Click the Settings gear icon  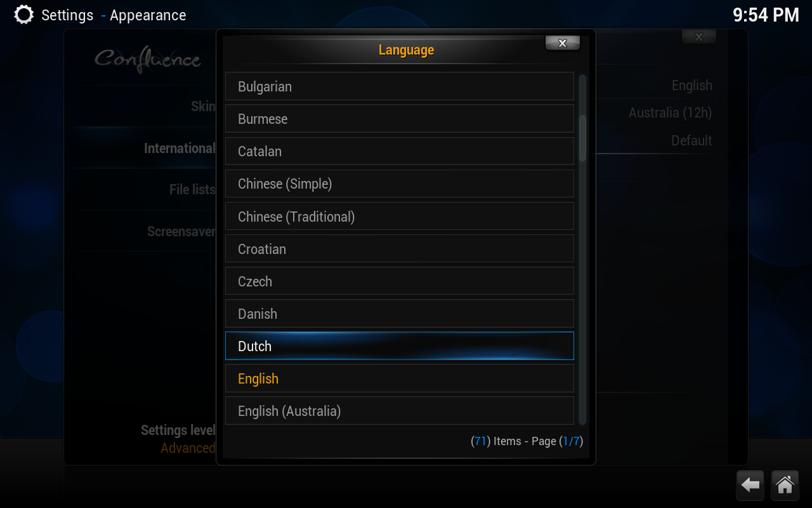click(x=23, y=15)
